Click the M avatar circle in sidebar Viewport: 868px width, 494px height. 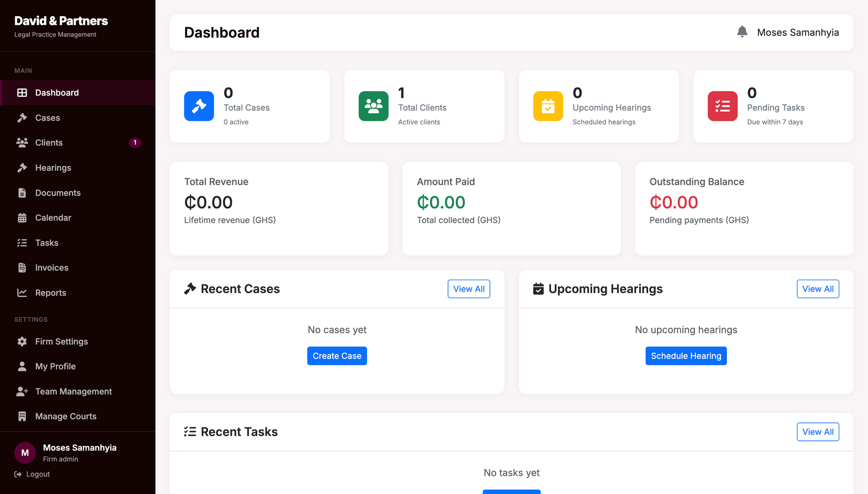(x=25, y=453)
